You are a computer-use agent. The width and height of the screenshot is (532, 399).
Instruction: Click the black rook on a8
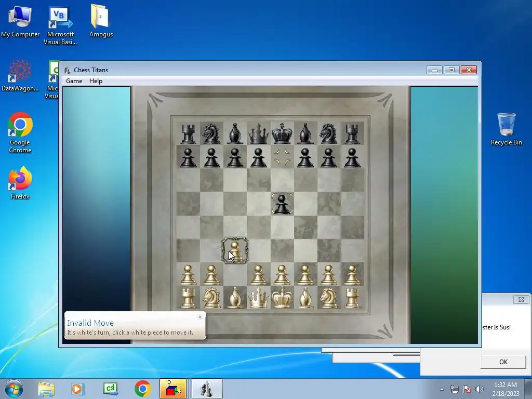tap(188, 134)
